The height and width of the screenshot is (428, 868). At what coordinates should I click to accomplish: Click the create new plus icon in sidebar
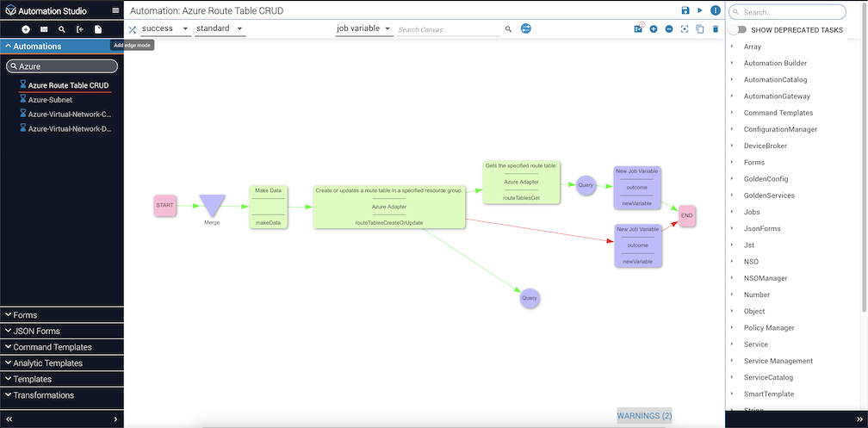click(x=26, y=29)
